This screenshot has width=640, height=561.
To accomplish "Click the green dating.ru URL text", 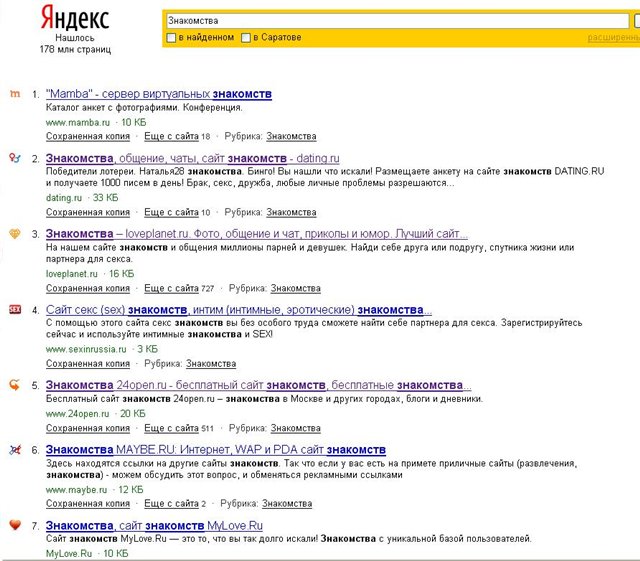I will (x=64, y=198).
